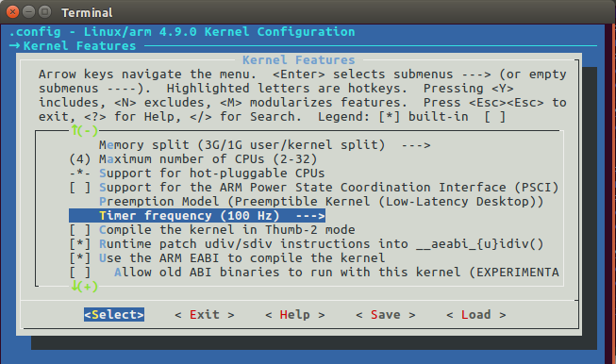This screenshot has width=616, height=364.
Task: Toggle PSCI support checkbox
Action: click(80, 188)
